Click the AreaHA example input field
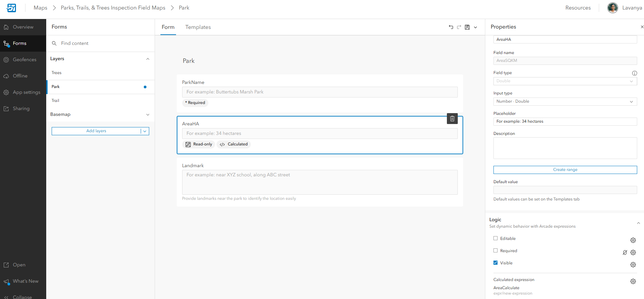 pos(320,134)
